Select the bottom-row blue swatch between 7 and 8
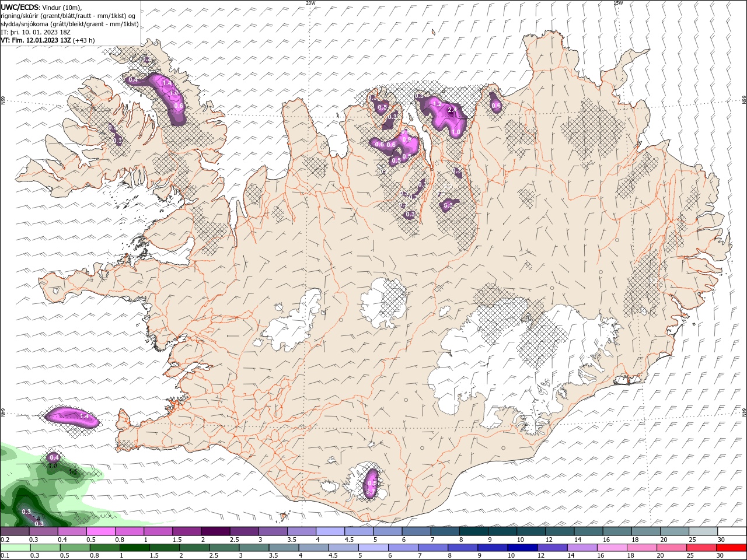Viewport: 747px width, 560px height. click(433, 548)
